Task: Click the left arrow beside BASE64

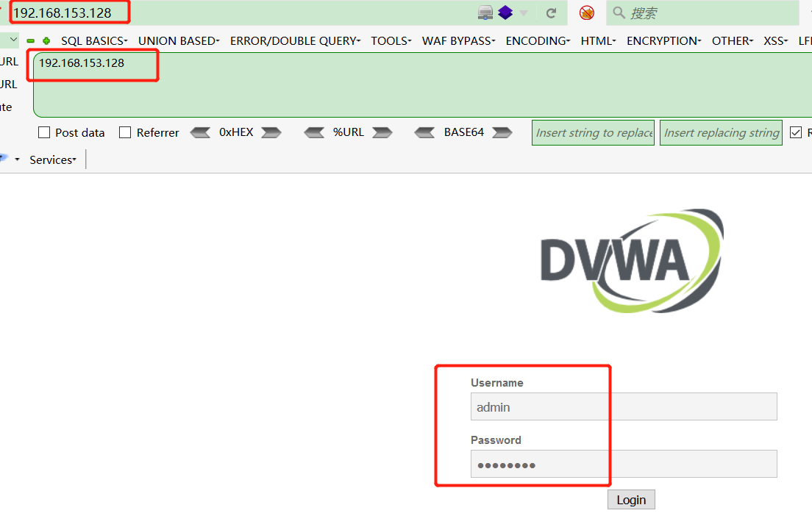Action: [x=424, y=132]
